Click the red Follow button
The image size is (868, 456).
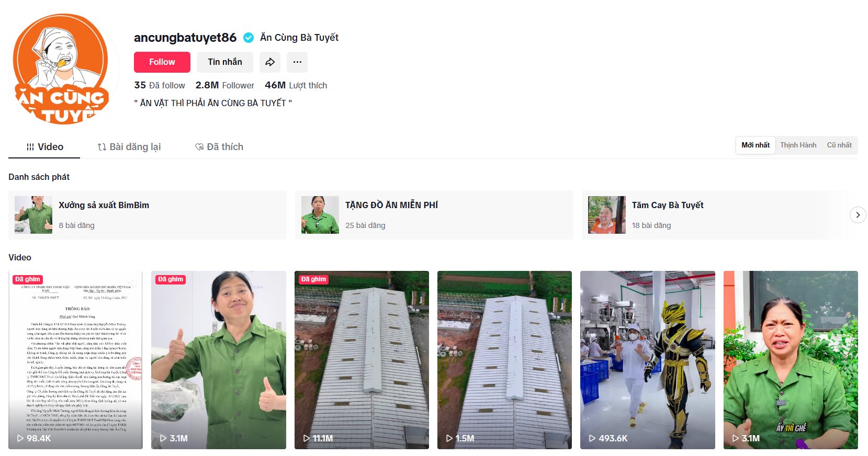(x=162, y=62)
